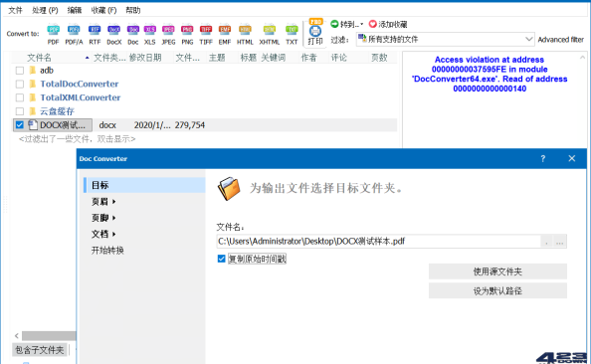Toggle 复制原始时间戳 checkbox
591x364 pixels.
(x=221, y=259)
